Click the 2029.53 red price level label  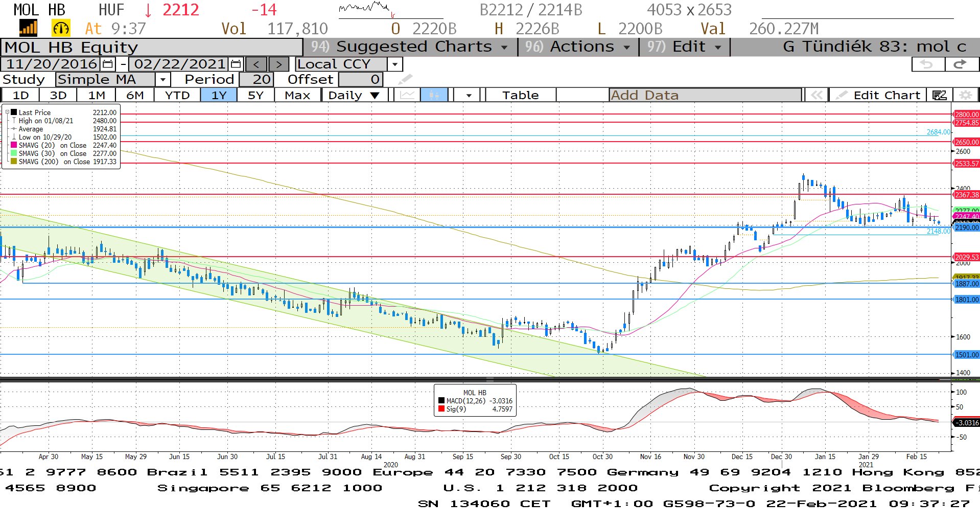(967, 257)
